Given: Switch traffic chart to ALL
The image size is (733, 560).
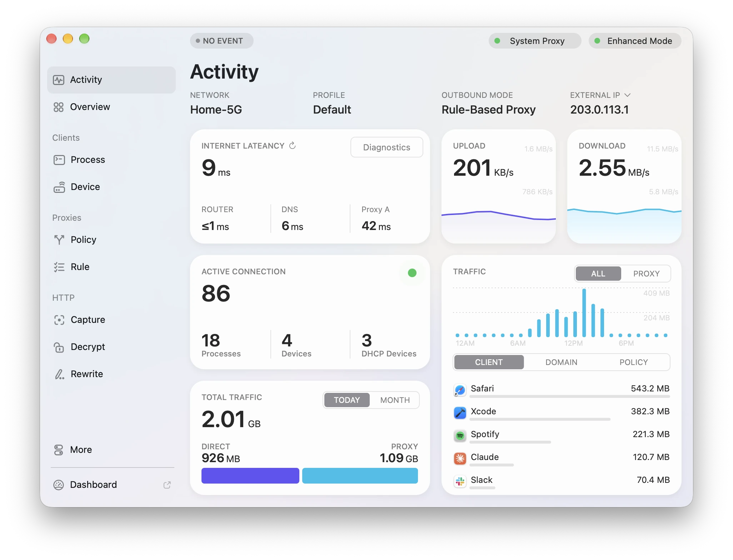Looking at the screenshot, I should click(x=598, y=274).
